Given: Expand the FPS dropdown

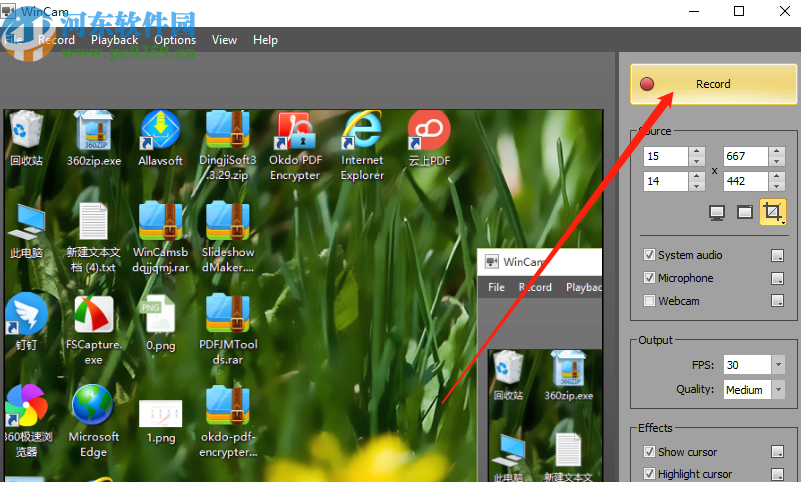Looking at the screenshot, I should [778, 365].
